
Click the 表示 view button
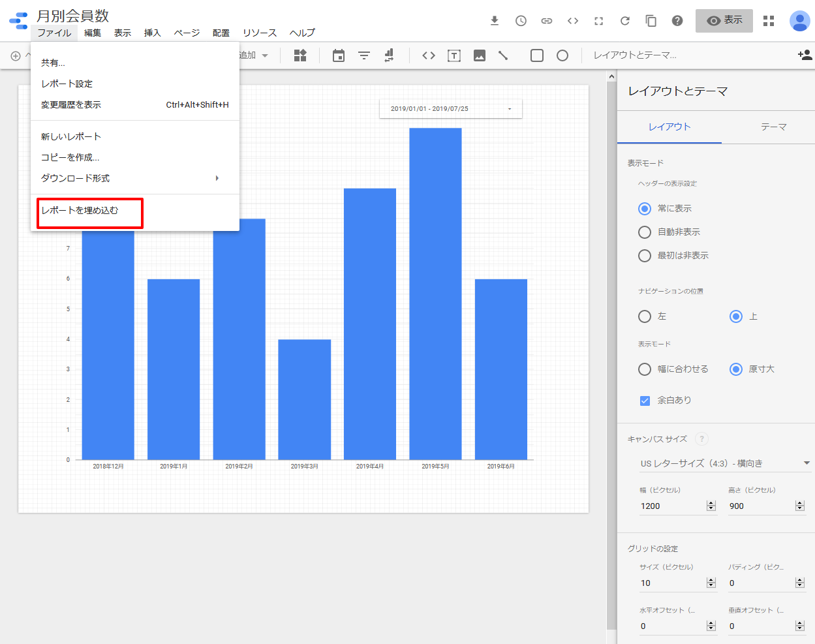724,21
